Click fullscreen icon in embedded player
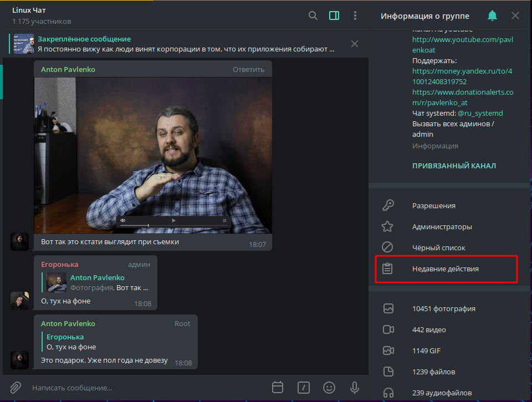The image size is (532, 402). pyautogui.click(x=224, y=220)
